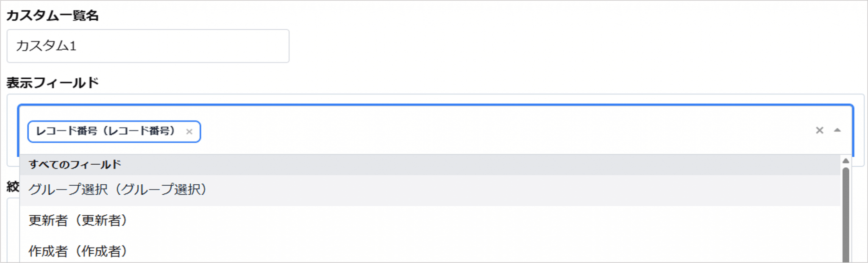Pick the 作成者（作成者） option
Viewport: 868px width, 263px height.
(78, 251)
